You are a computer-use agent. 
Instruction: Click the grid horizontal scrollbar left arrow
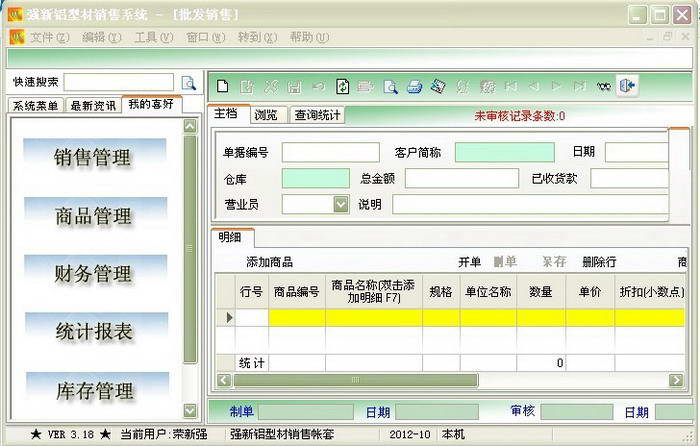coord(224,380)
